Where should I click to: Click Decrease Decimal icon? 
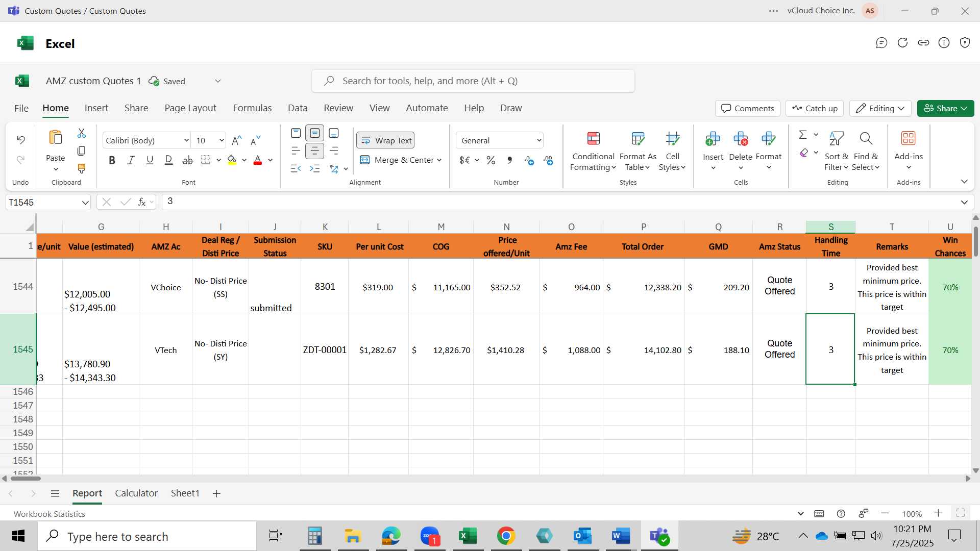pyautogui.click(x=548, y=160)
